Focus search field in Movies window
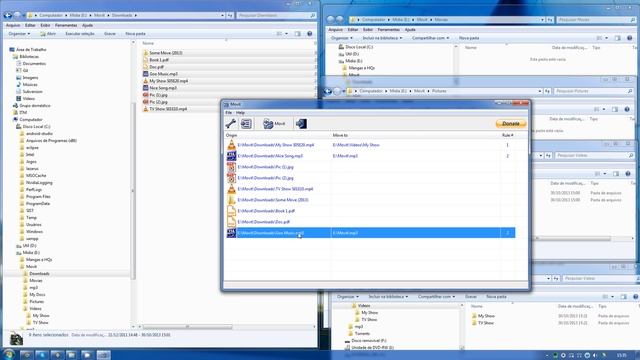 coord(596,20)
